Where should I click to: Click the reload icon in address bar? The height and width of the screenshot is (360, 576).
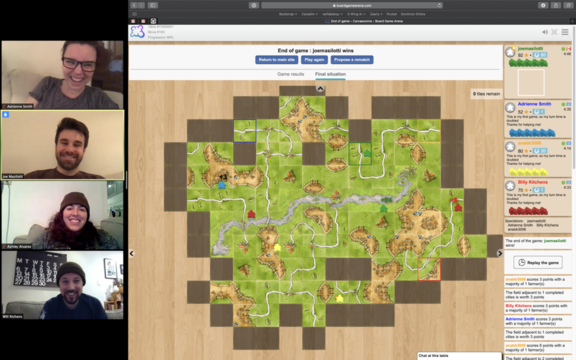(x=439, y=5)
